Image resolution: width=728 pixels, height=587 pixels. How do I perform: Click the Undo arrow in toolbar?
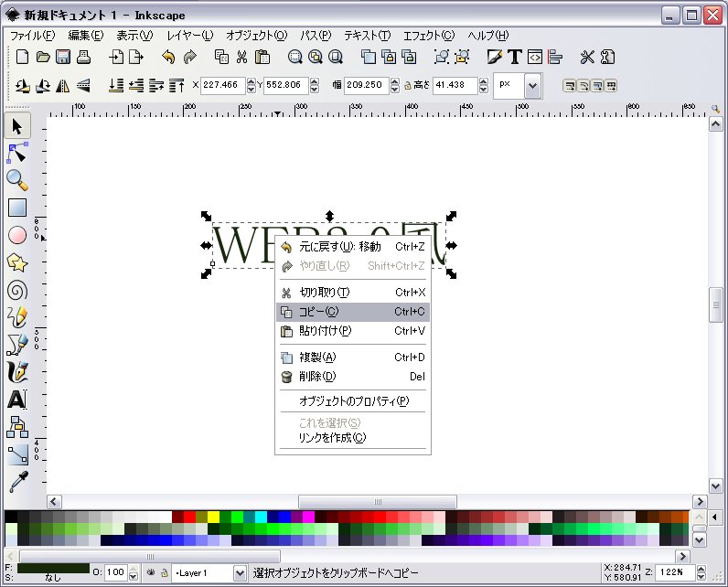coord(168,57)
